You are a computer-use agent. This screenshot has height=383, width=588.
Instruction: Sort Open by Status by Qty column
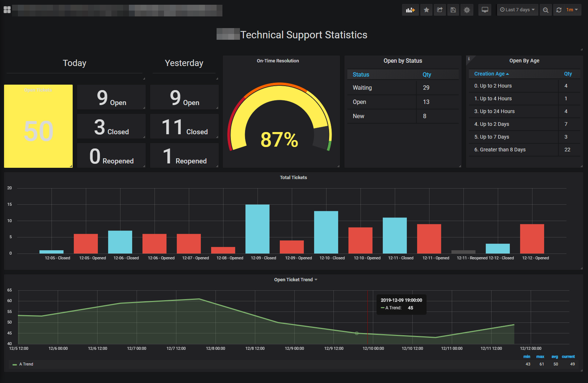tap(427, 74)
